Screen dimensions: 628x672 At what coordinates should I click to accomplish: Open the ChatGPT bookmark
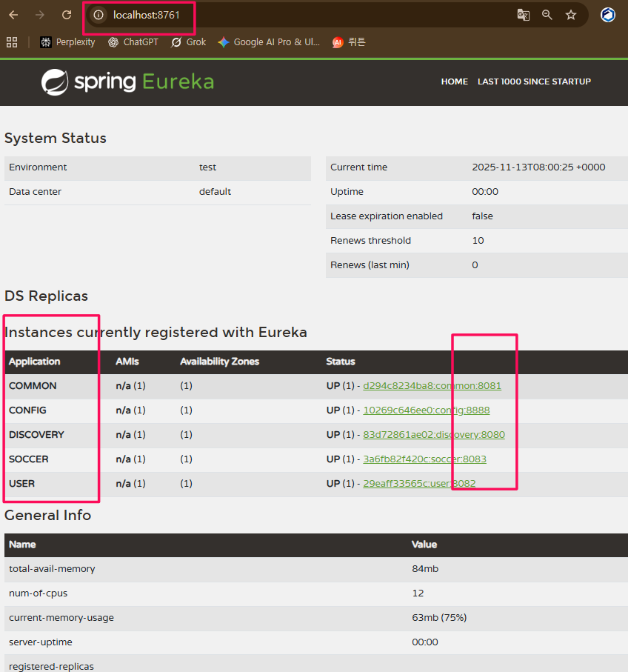tap(133, 42)
